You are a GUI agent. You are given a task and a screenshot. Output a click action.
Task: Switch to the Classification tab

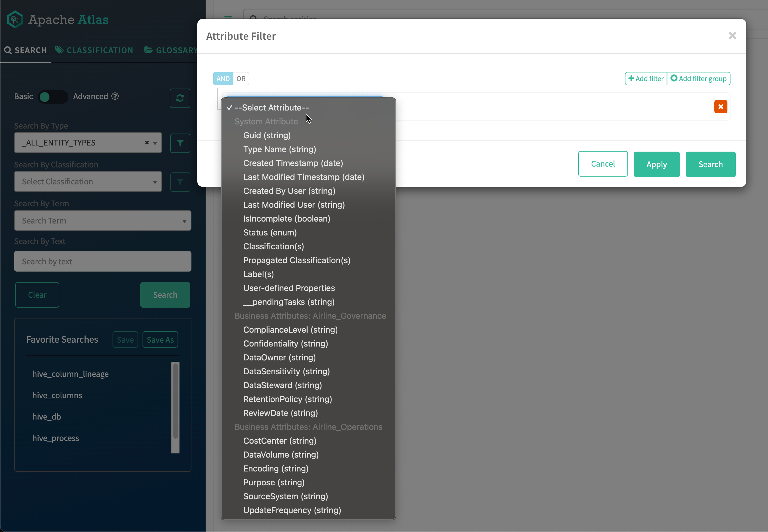(94, 50)
